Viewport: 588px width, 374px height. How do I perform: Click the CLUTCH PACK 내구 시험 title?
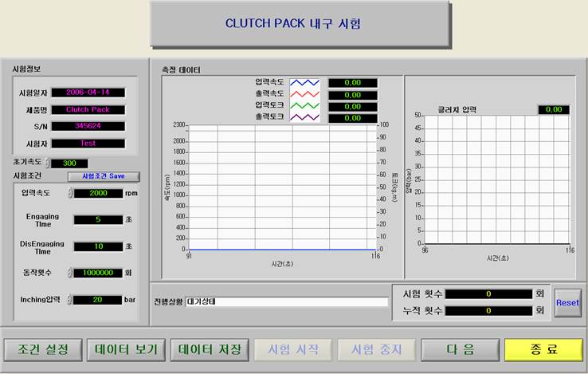click(x=293, y=23)
